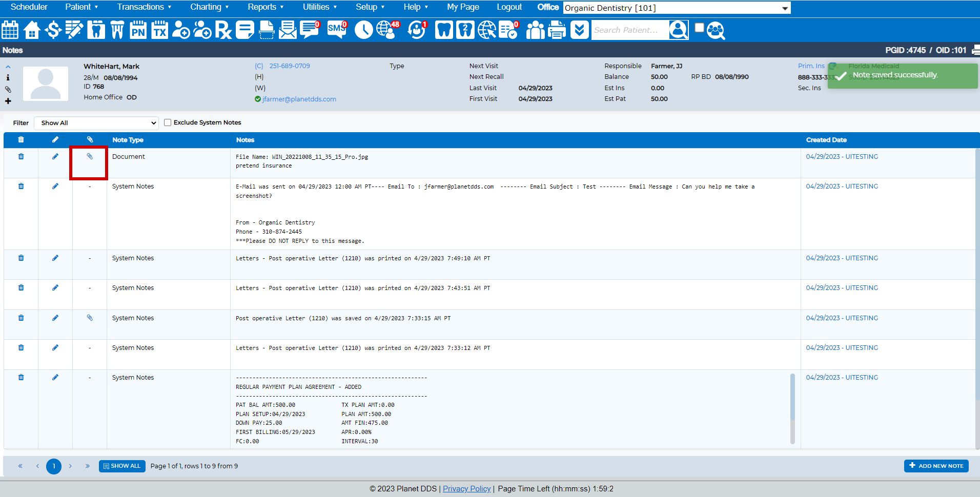Click the Home house icon
The width and height of the screenshot is (980, 497).
click(32, 30)
